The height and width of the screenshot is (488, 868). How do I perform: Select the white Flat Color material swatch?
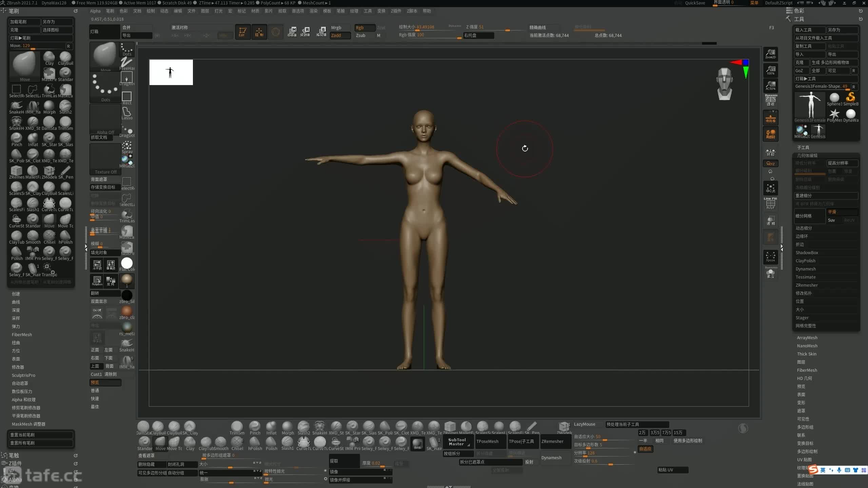point(127,263)
